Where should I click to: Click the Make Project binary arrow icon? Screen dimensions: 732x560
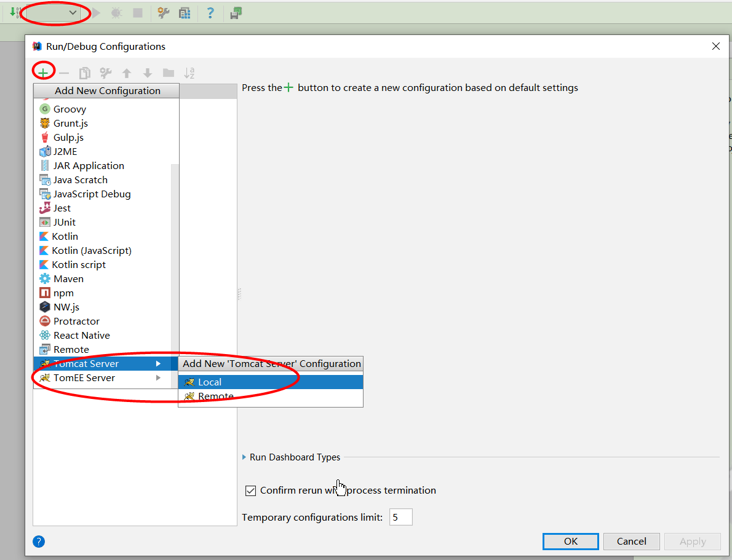[14, 12]
